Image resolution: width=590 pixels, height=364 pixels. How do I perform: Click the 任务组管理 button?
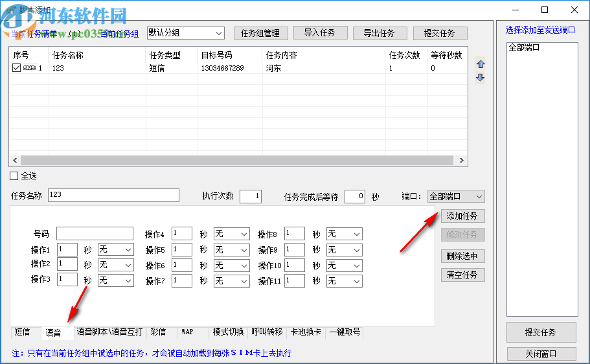point(260,33)
